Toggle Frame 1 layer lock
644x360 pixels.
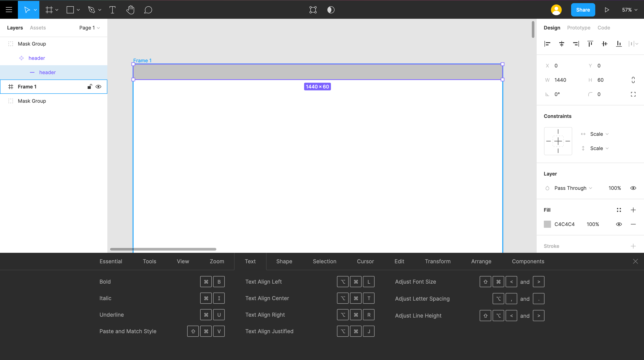(89, 87)
